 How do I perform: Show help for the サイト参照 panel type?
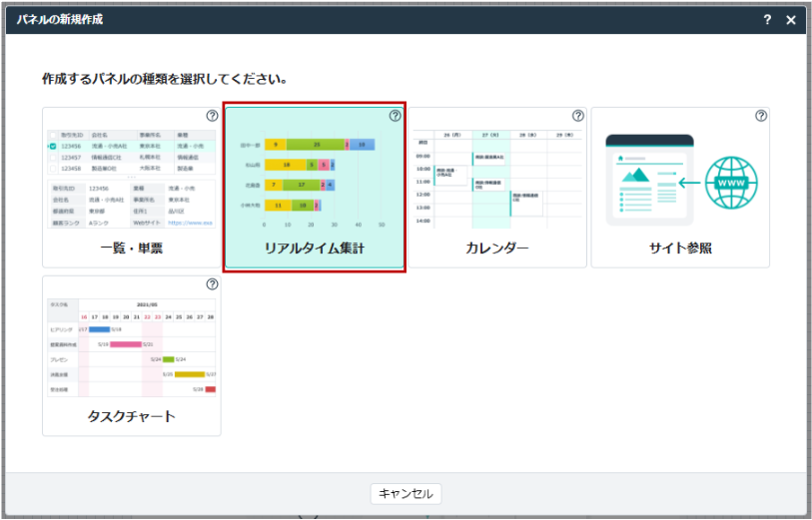pos(761,116)
